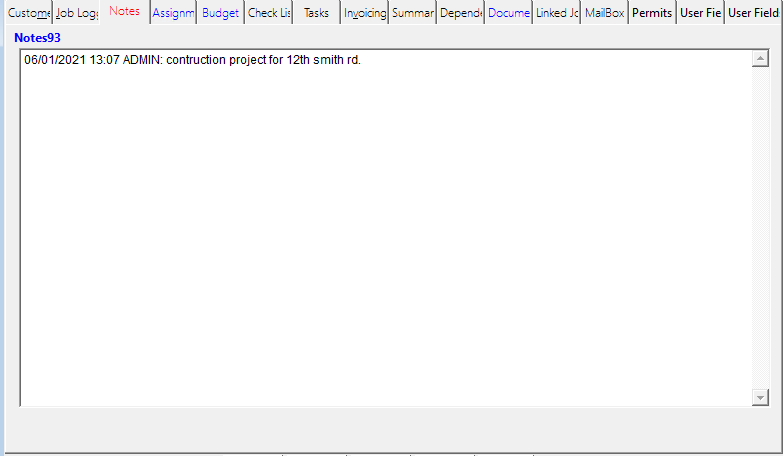The height and width of the screenshot is (456, 783).
Task: Click the blue Notes93 label
Action: point(38,37)
